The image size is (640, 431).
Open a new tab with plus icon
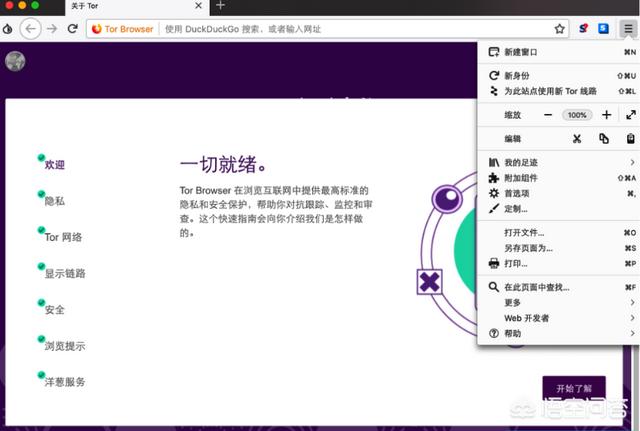tap(220, 6)
